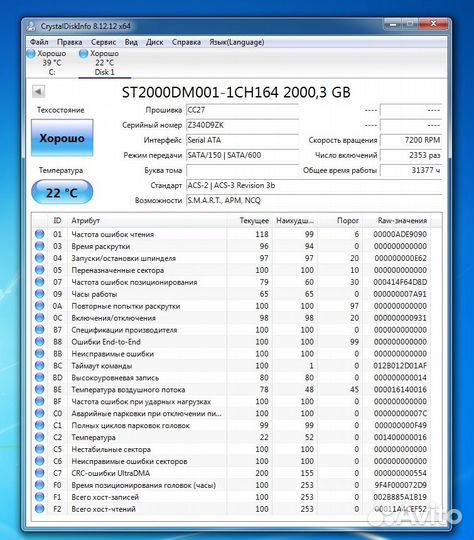This screenshot has height=540, width=474.
Task: Click the Возможности field S.M.A.R.T., APM, NCQ
Action: click(314, 200)
